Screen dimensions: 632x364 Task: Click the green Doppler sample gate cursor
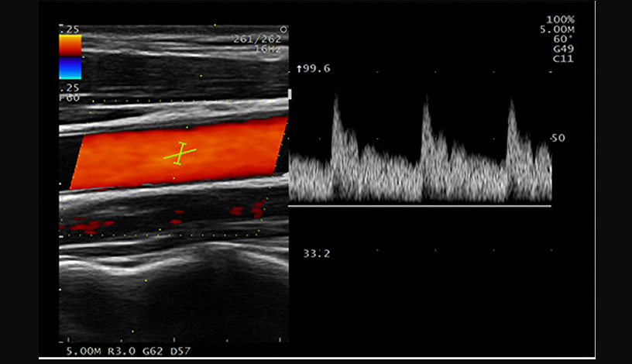(180, 153)
